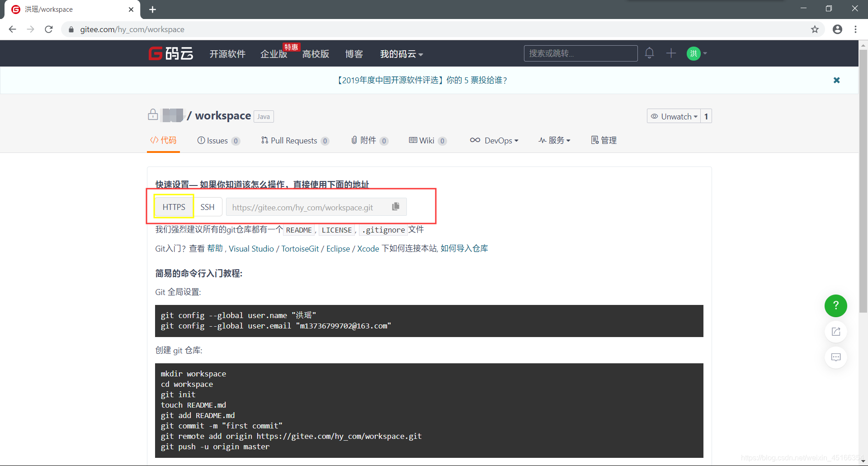
Task: Open the Issues tab
Action: pos(218,141)
